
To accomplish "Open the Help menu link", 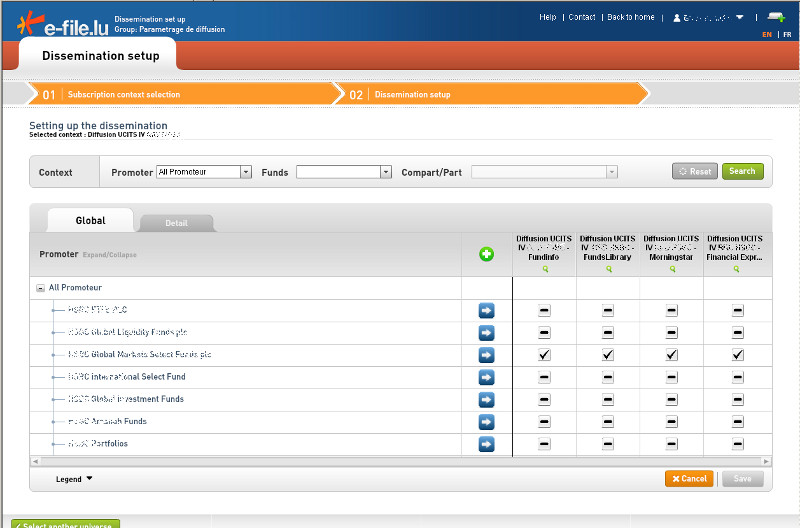I will pyautogui.click(x=547, y=17).
